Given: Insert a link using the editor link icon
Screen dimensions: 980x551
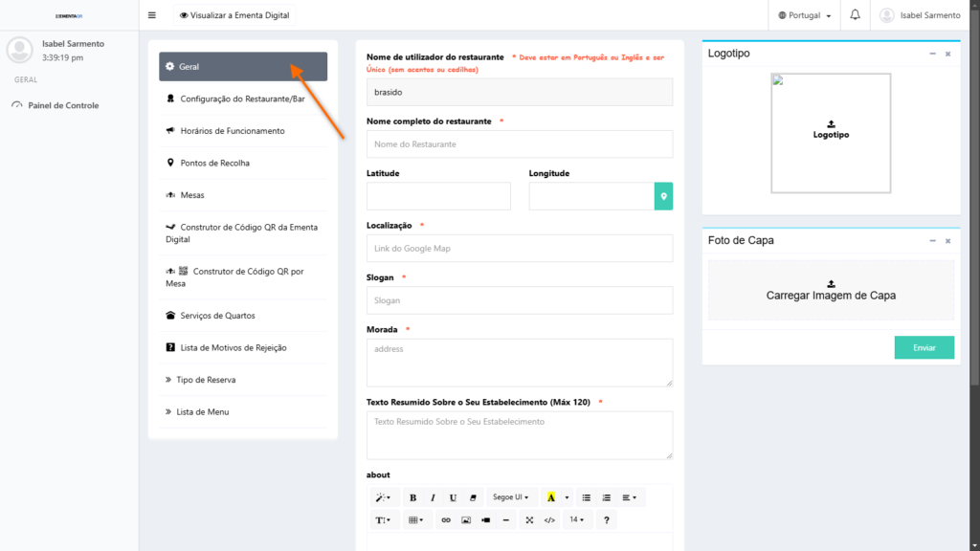Looking at the screenshot, I should (445, 520).
